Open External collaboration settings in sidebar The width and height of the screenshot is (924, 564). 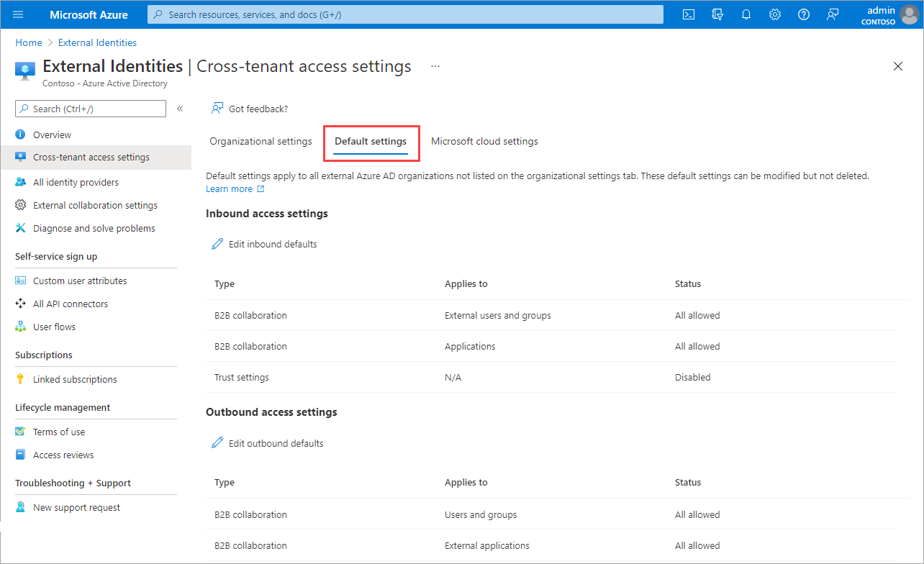(95, 205)
